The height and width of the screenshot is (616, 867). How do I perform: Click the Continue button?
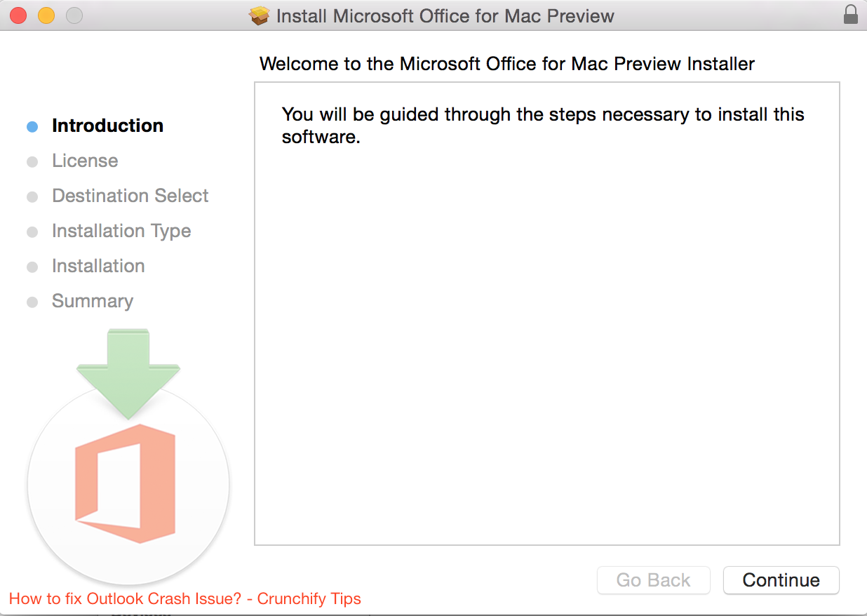(x=781, y=580)
